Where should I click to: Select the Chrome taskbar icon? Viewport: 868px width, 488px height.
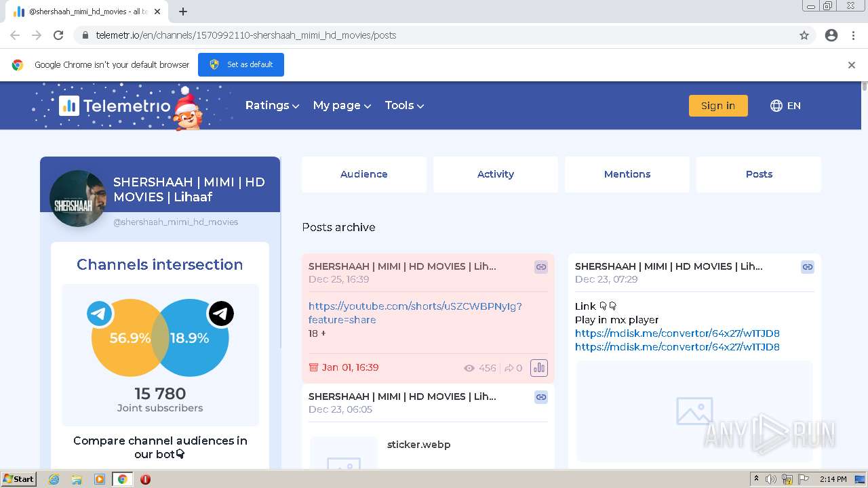[123, 479]
